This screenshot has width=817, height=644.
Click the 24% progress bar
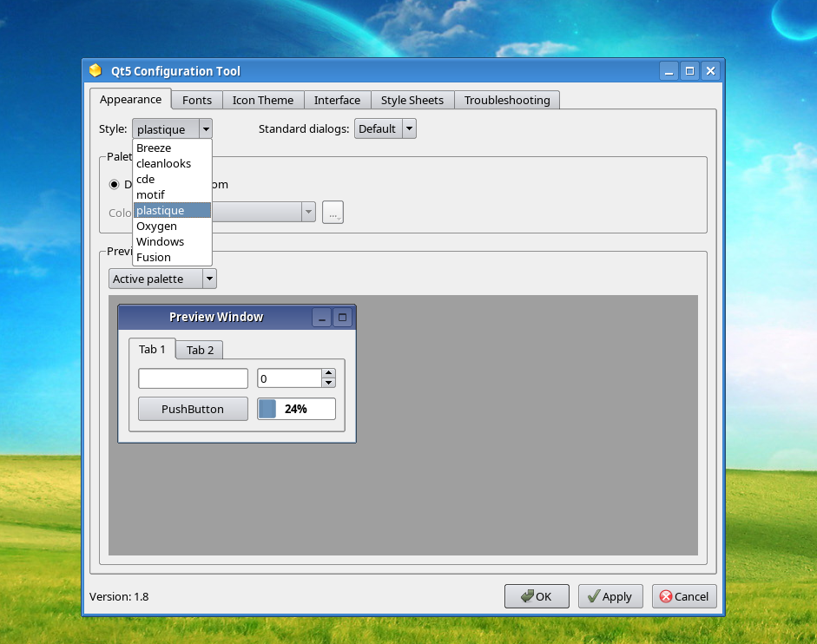click(x=296, y=409)
